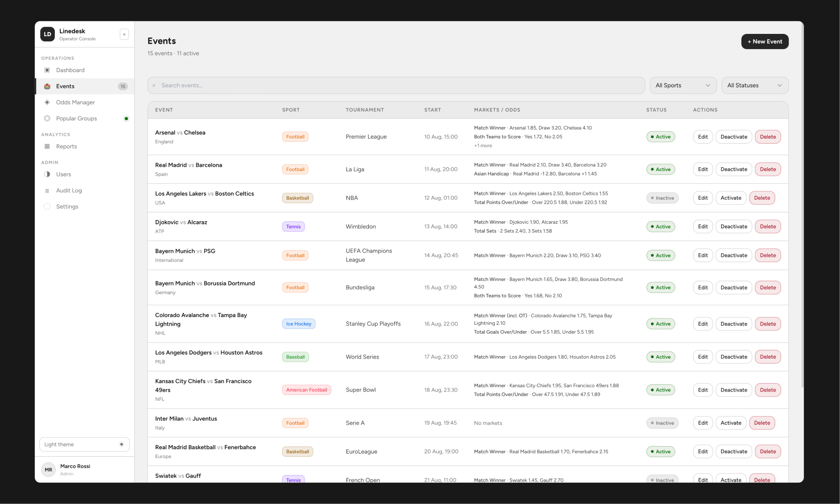Click the Ice Hockey sport tag
Viewport: 840px width, 504px height.
pos(298,324)
